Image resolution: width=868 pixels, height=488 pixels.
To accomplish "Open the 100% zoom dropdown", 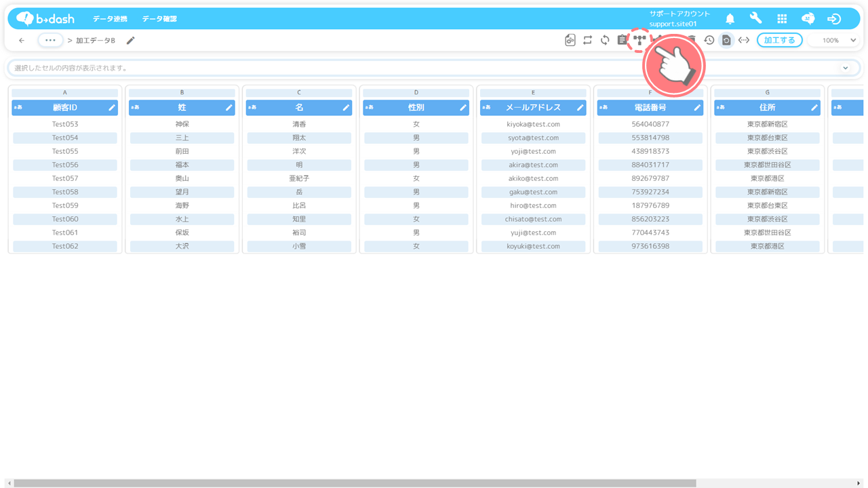I will 835,40.
